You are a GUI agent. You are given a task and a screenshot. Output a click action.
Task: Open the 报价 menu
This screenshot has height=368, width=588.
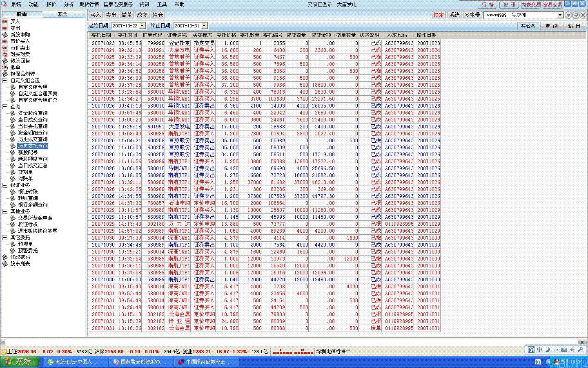point(51,4)
